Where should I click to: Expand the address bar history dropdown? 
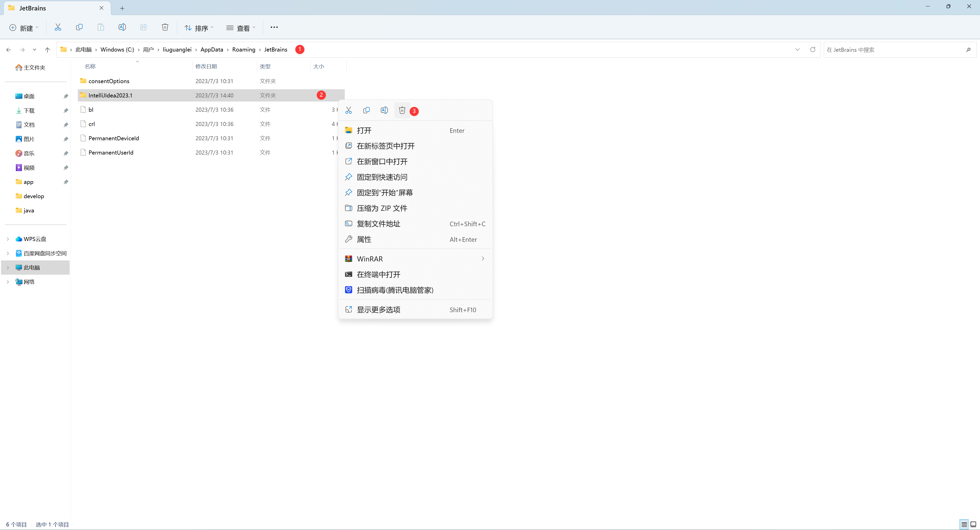(x=797, y=50)
